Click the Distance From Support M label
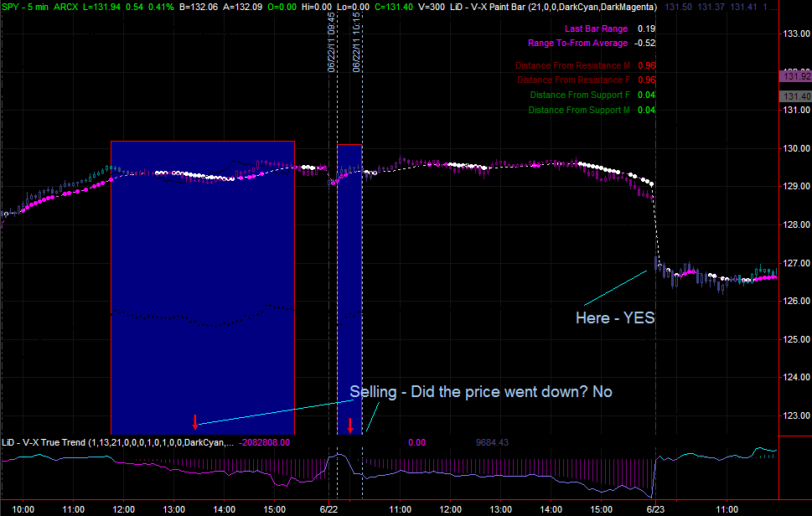 [580, 110]
